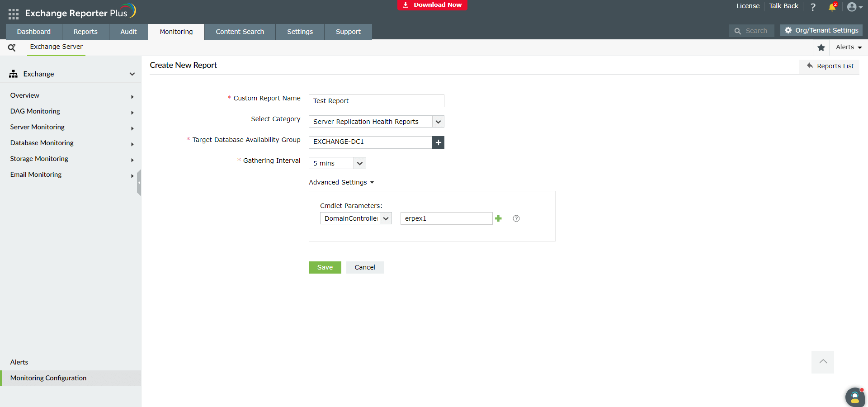Go back to Reports List

[x=830, y=66]
